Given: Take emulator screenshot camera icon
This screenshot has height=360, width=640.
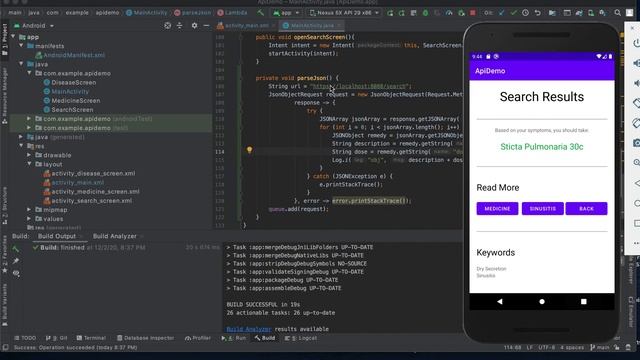Looking at the screenshot, I should 636,143.
